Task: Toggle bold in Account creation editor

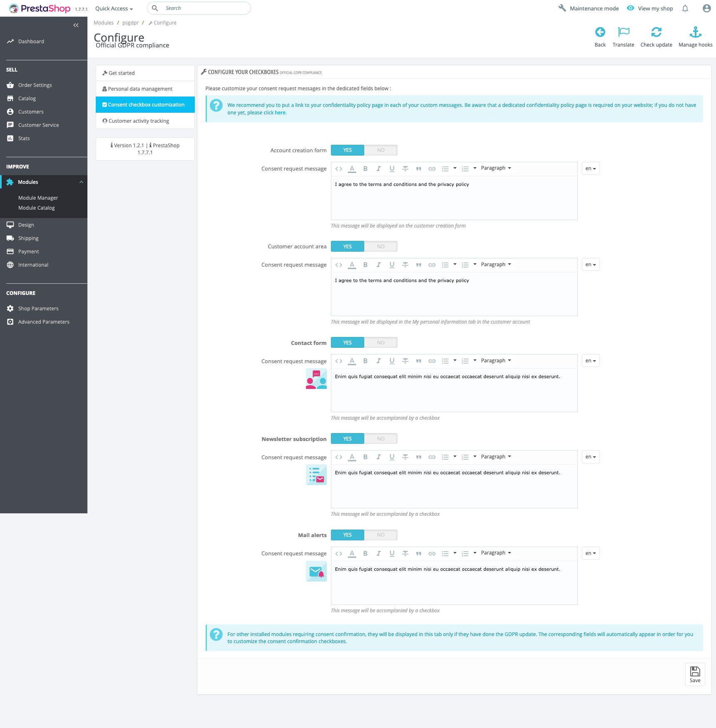Action: click(x=365, y=168)
